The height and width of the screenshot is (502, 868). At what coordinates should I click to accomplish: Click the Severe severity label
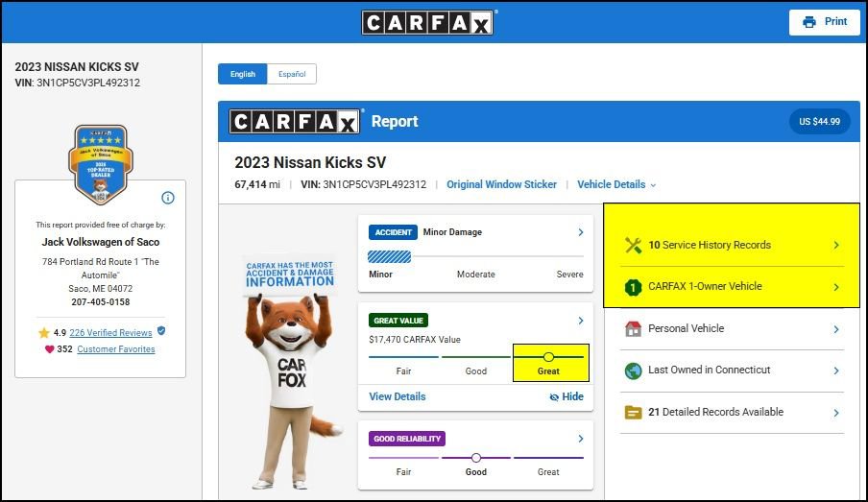pos(569,275)
